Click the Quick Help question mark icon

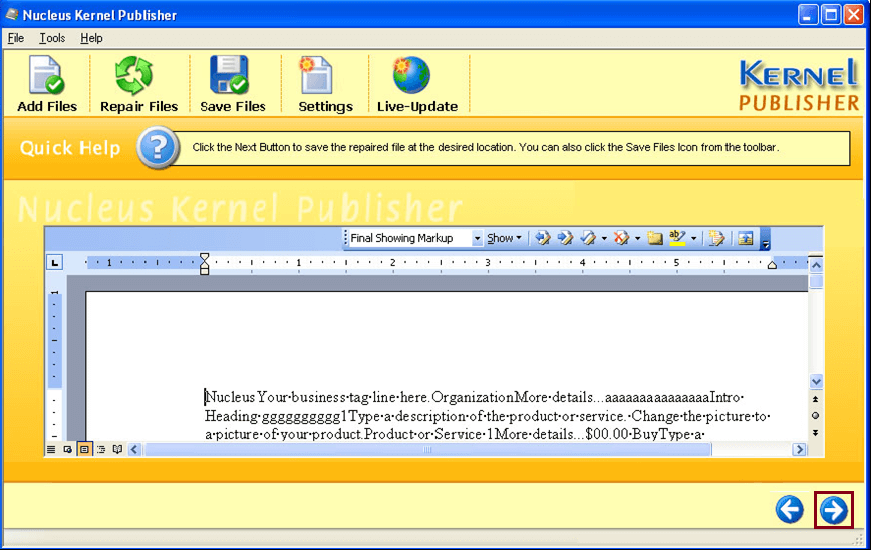[158, 148]
